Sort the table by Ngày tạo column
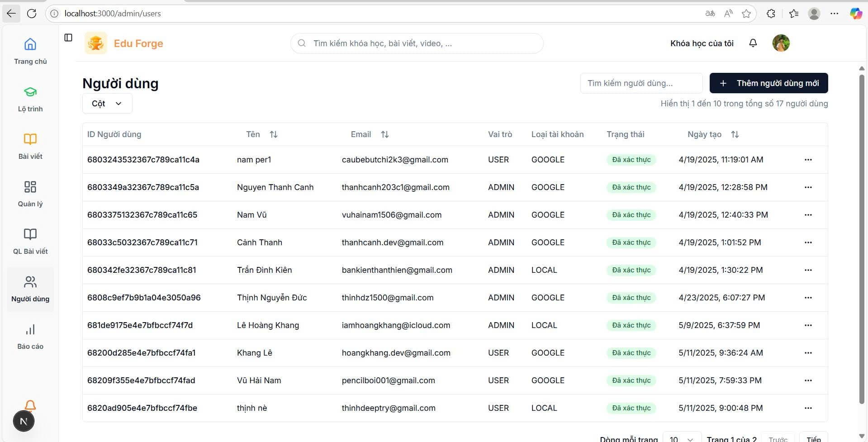Viewport: 868px width, 442px height. click(x=713, y=134)
